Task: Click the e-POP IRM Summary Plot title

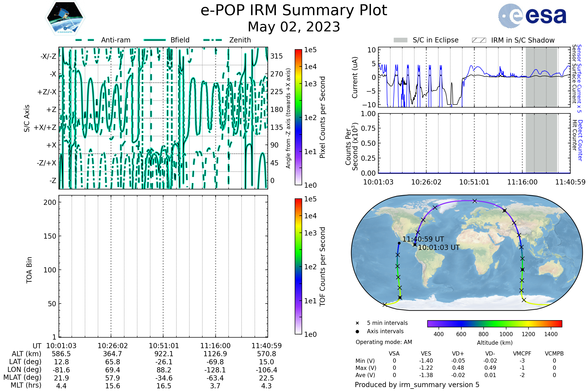Action: pyautogui.click(x=294, y=11)
